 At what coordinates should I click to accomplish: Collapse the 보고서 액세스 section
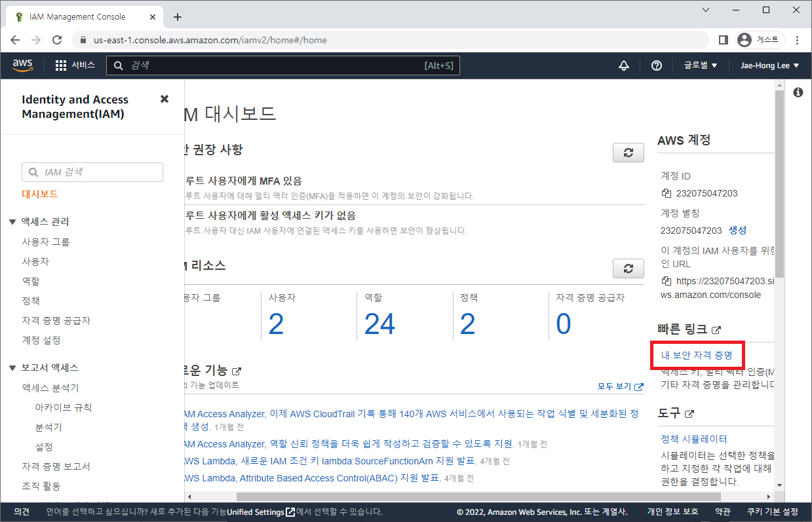point(12,368)
